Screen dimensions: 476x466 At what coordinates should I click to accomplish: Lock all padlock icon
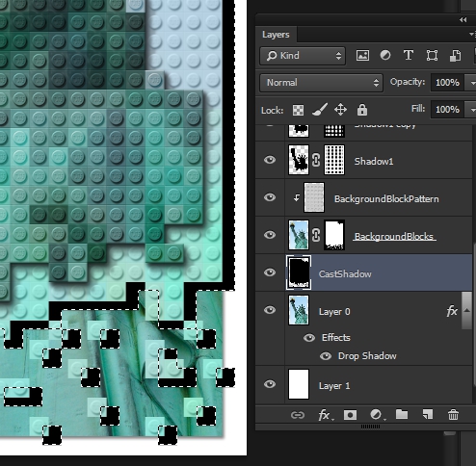(362, 110)
